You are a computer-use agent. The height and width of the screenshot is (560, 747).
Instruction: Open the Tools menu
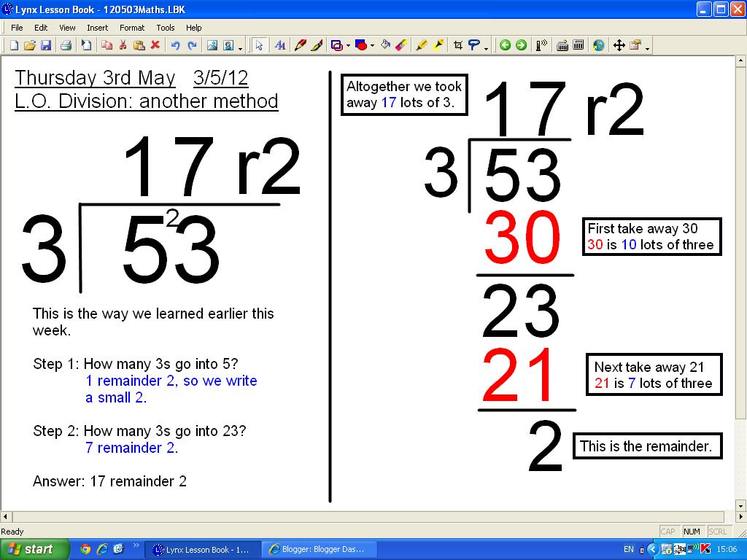(x=166, y=28)
